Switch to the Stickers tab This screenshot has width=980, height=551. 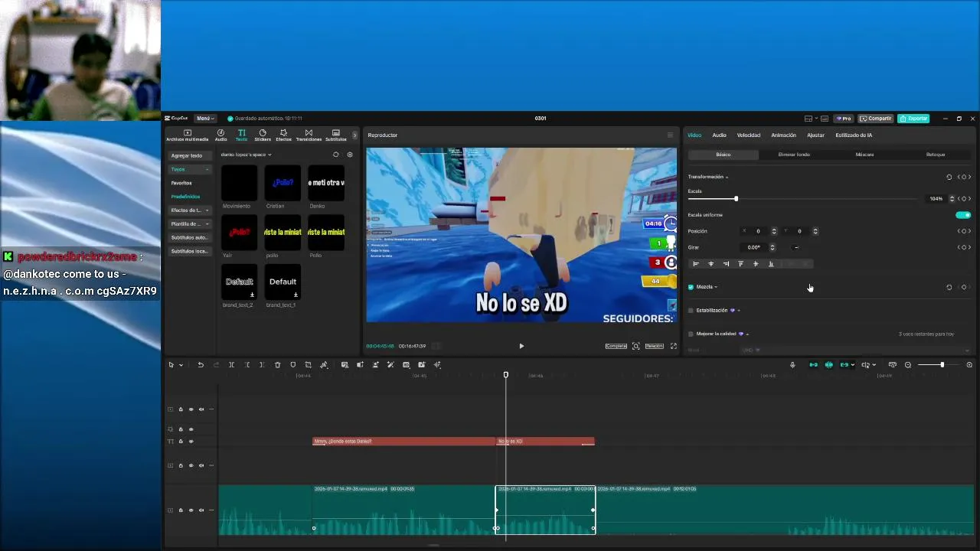pos(263,135)
